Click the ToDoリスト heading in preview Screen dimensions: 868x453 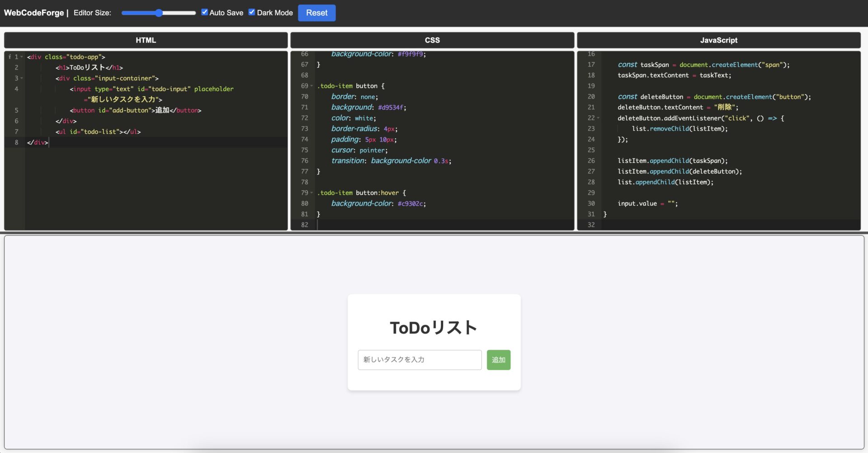click(x=433, y=327)
